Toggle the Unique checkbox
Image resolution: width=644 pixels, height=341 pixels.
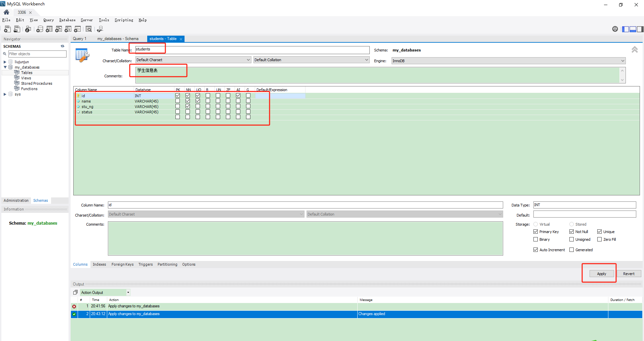[600, 232]
